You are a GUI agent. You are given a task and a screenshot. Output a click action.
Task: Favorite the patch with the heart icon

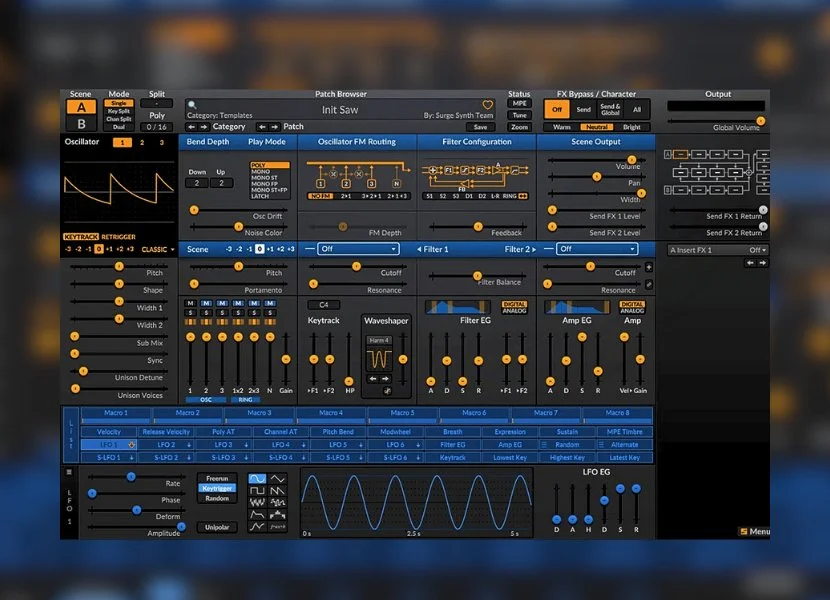click(488, 105)
